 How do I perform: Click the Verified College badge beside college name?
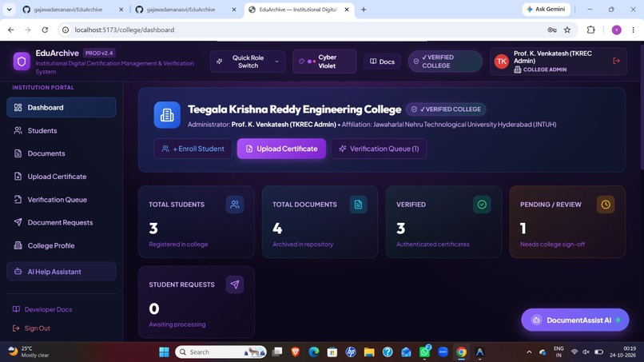click(x=446, y=109)
